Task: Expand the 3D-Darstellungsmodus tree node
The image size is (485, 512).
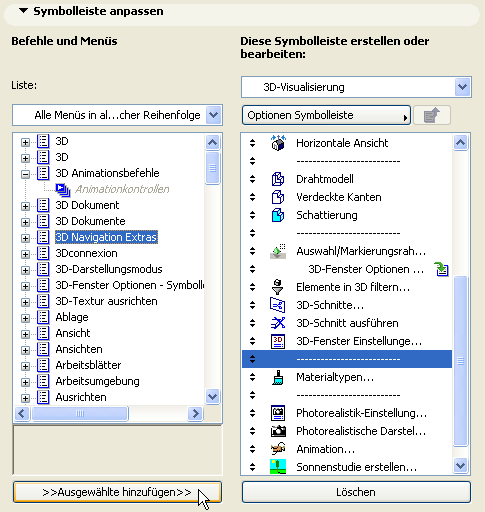Action: [x=25, y=270]
